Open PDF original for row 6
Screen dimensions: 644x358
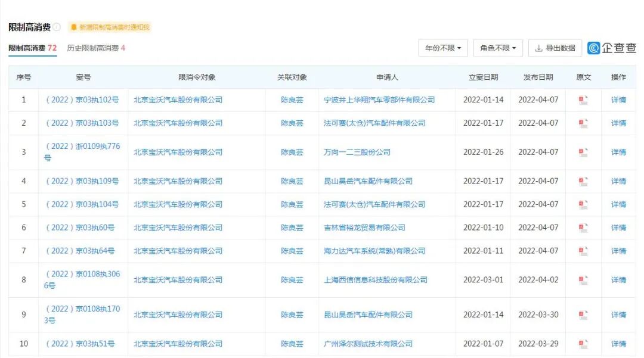coord(583,228)
